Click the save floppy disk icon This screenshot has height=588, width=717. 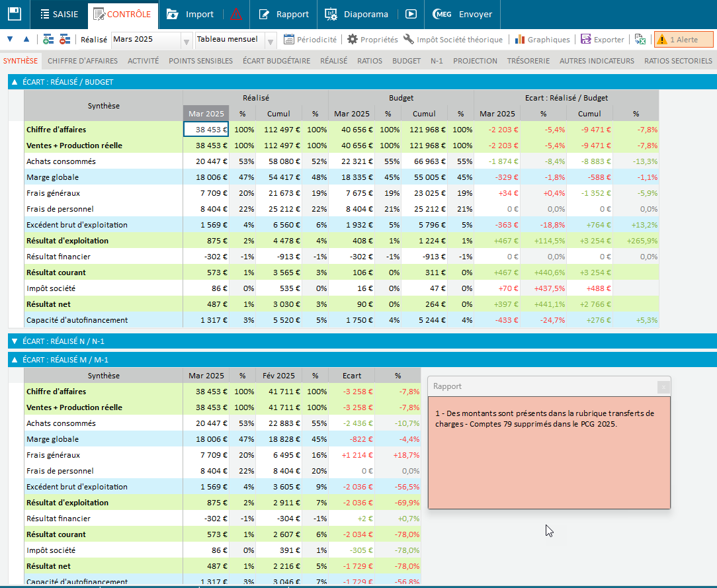tap(15, 14)
